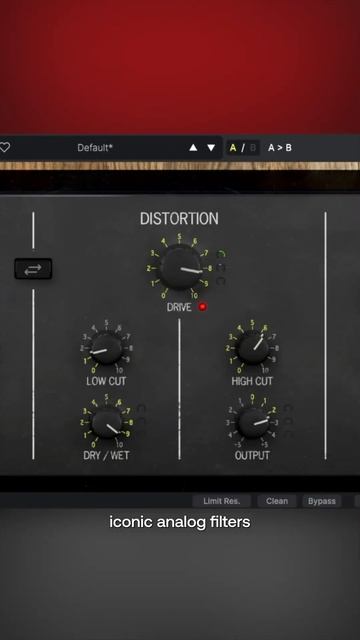The image size is (360, 640).
Task: Click the LOW CUT knob
Action: tap(106, 348)
